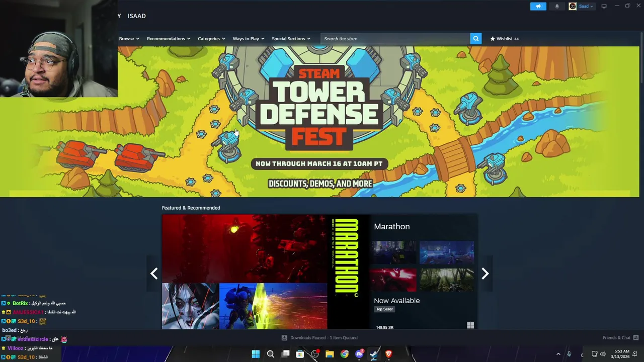Screen dimensions: 644x362
Task: Open Discord from taskbar
Action: point(359,354)
